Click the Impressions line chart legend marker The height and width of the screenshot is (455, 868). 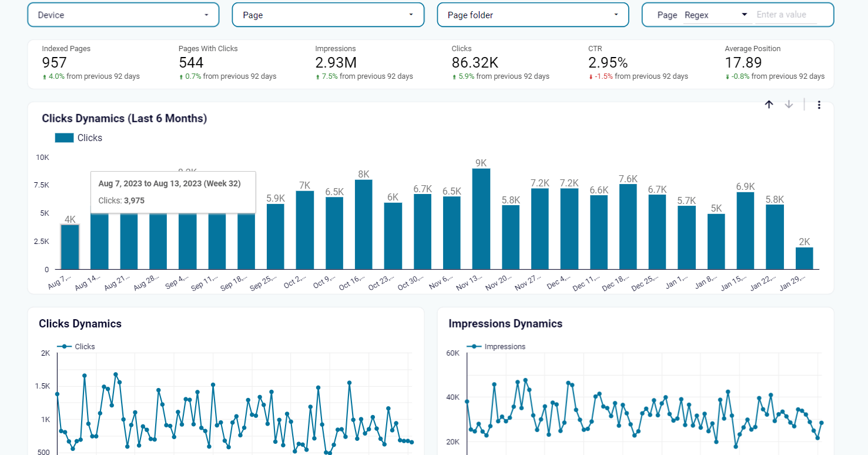(x=473, y=347)
